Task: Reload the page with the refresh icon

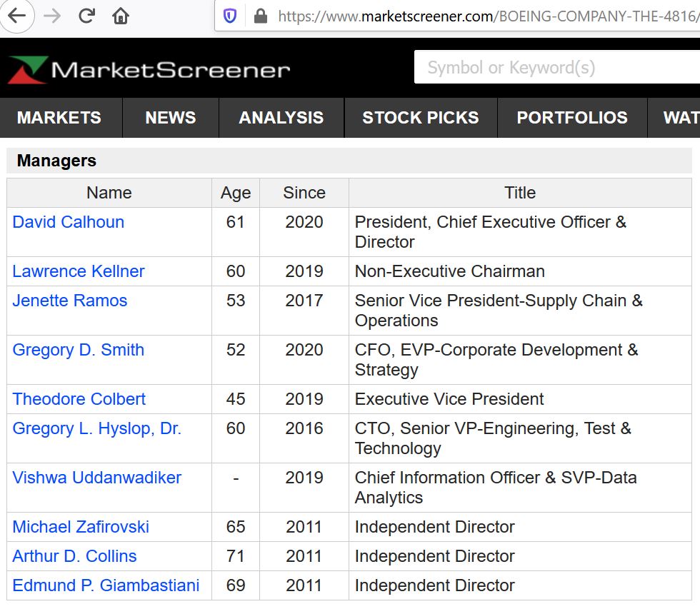Action: (87, 16)
